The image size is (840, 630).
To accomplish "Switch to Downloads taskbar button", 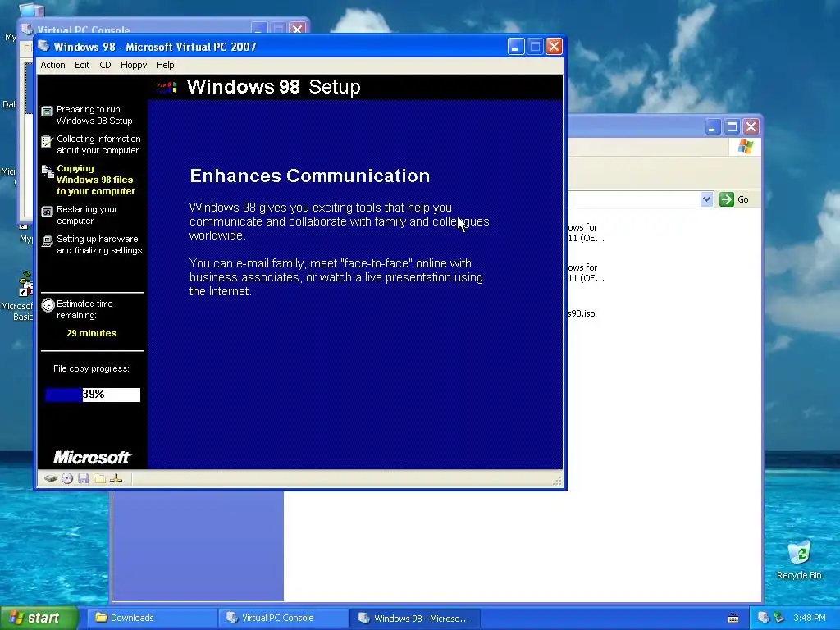I will pyautogui.click(x=153, y=618).
